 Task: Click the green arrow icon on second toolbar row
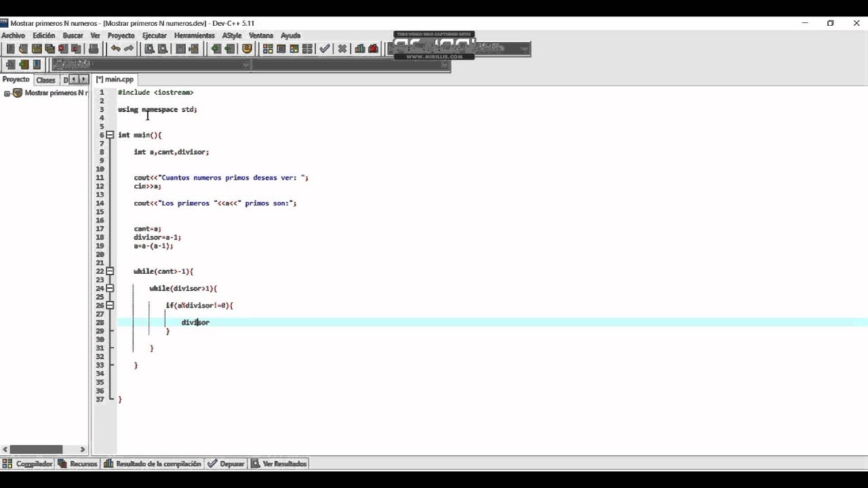[x=24, y=64]
